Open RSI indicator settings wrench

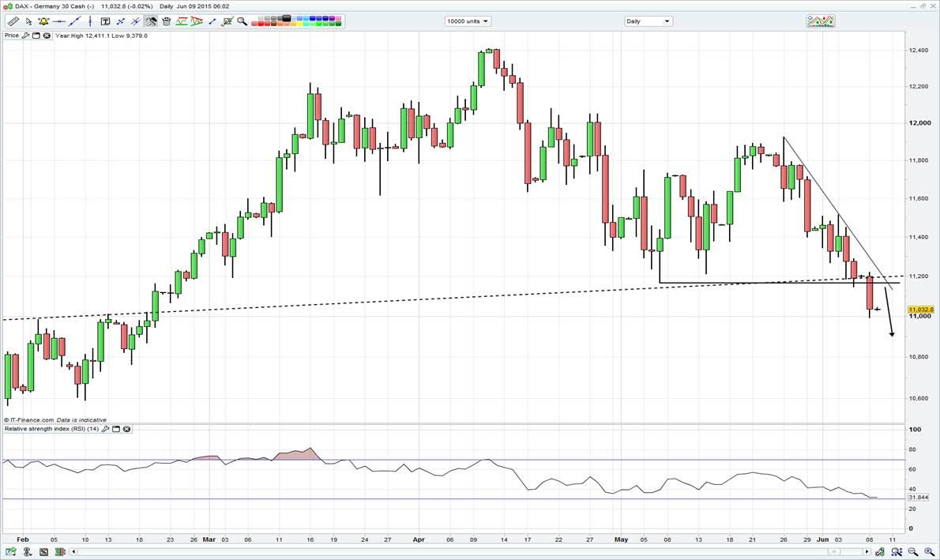click(x=105, y=429)
